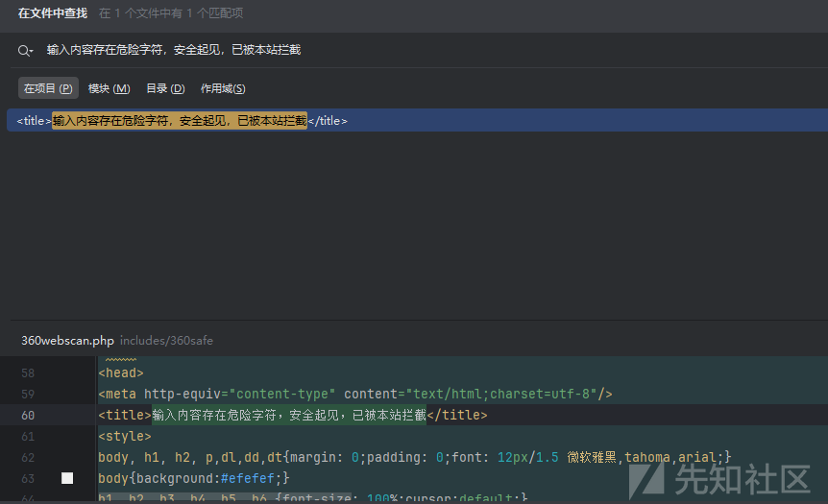Click the body, h1, h2 margin rule line
The height and width of the screenshot is (504, 828).
click(415, 458)
